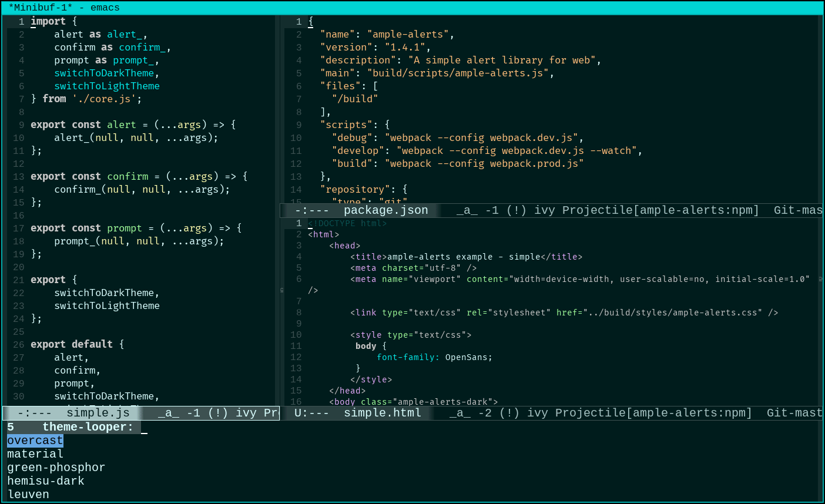
Task: Click line number 26 in simple.js
Action: (x=19, y=345)
